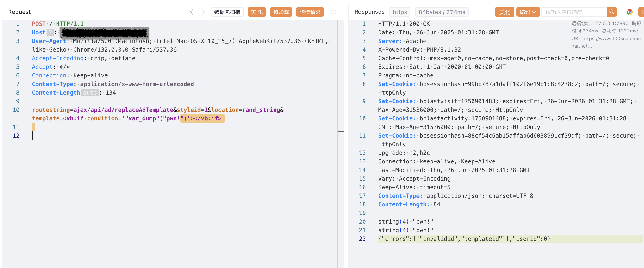Click the partially visible orange button at far right
Screen dimensions: 644x268
[x=642, y=12]
